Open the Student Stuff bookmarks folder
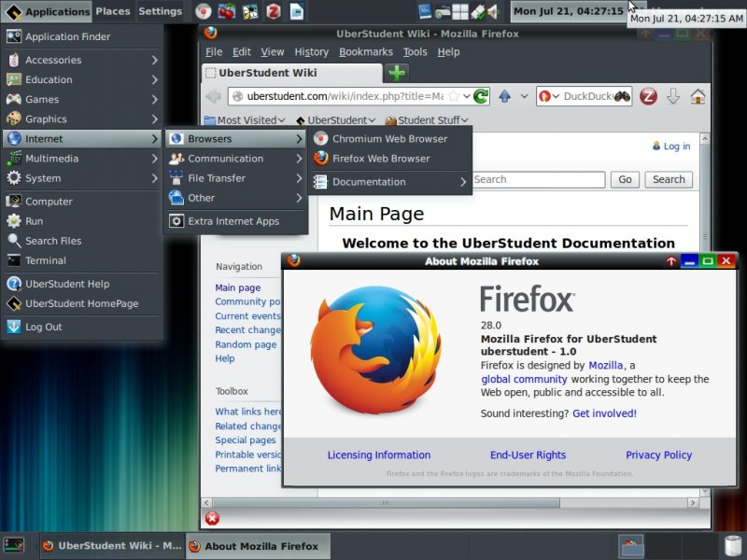This screenshot has width=747, height=560. pos(427,120)
